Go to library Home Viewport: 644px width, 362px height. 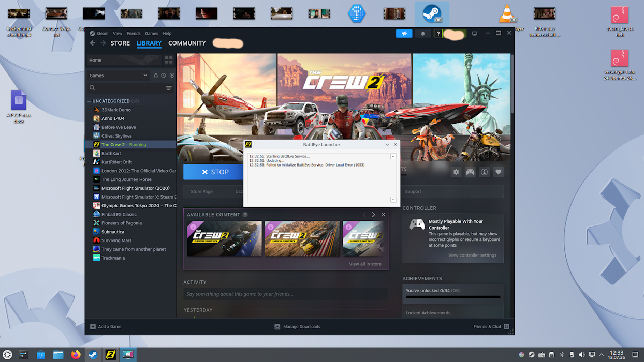(x=124, y=60)
